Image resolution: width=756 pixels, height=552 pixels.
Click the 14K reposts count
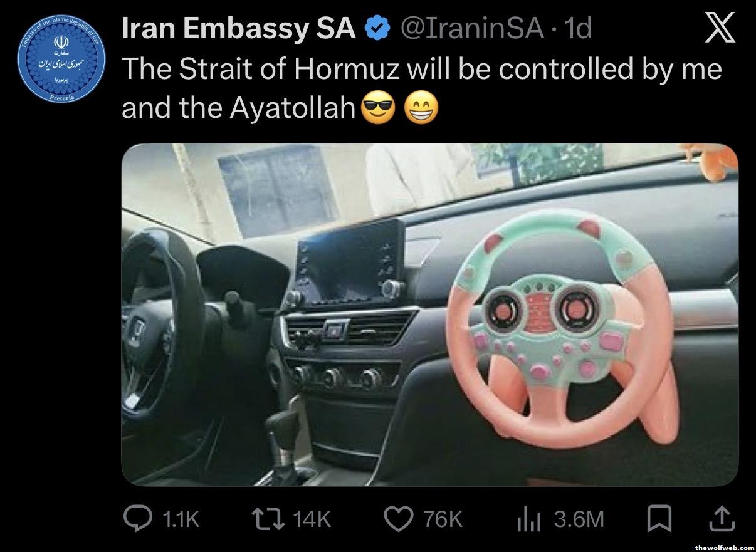[312, 519]
